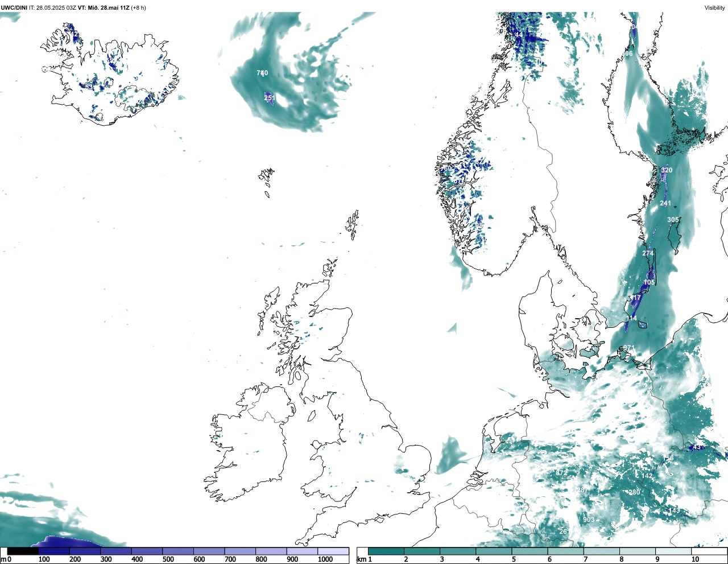
Task: Select the 600–700 m lavender legend swatch
Action: [209, 551]
